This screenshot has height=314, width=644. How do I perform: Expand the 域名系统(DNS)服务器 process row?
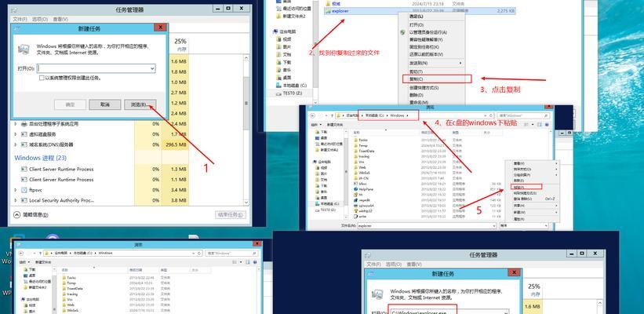coord(16,144)
